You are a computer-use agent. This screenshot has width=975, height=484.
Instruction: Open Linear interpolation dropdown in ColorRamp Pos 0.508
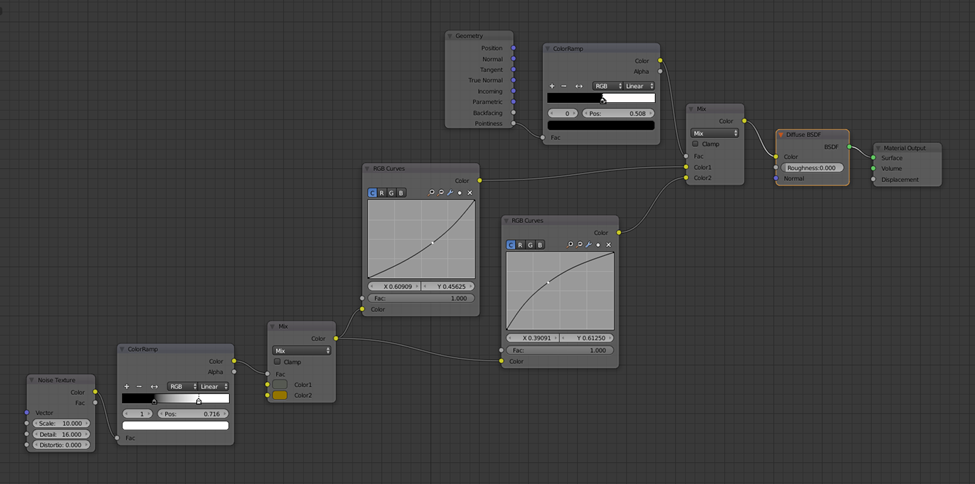point(639,86)
